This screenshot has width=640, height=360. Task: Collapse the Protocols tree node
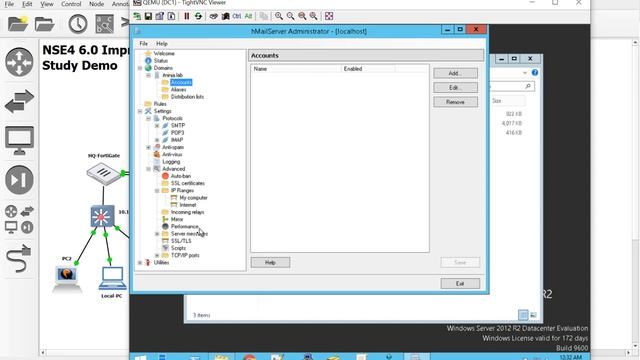tap(149, 118)
